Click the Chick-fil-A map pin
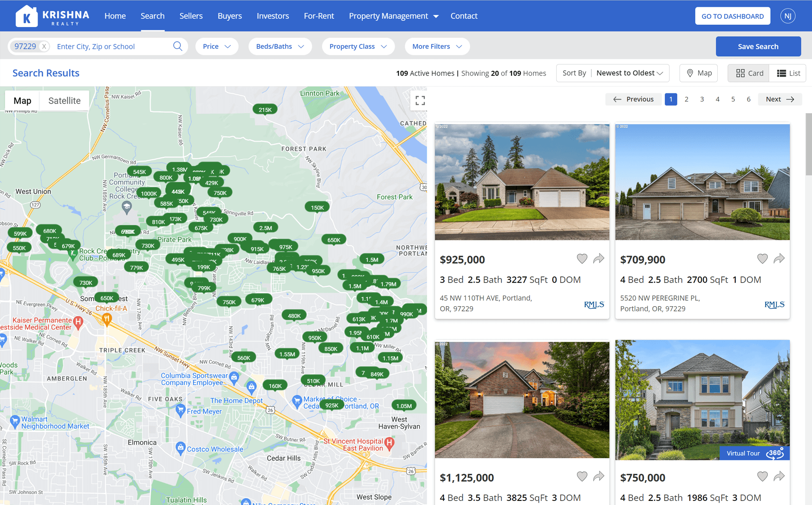Screen dimensions: 812x505 tap(107, 319)
